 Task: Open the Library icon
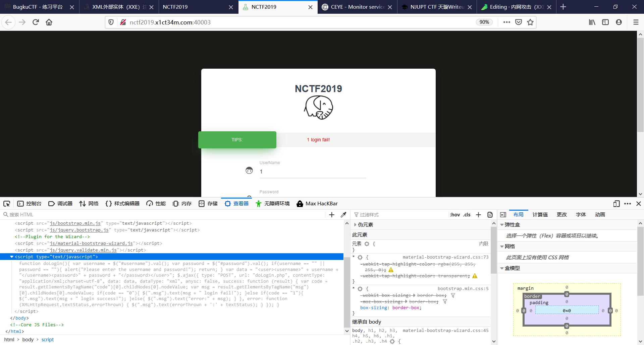592,22
